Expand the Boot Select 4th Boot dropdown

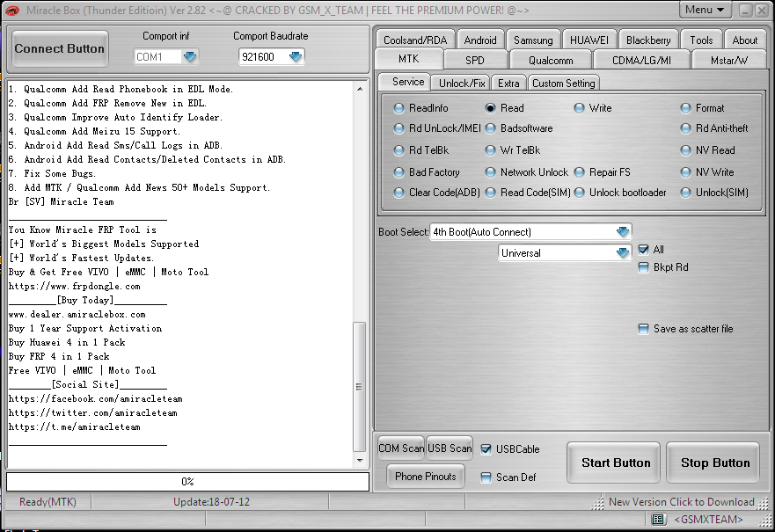[x=623, y=231]
